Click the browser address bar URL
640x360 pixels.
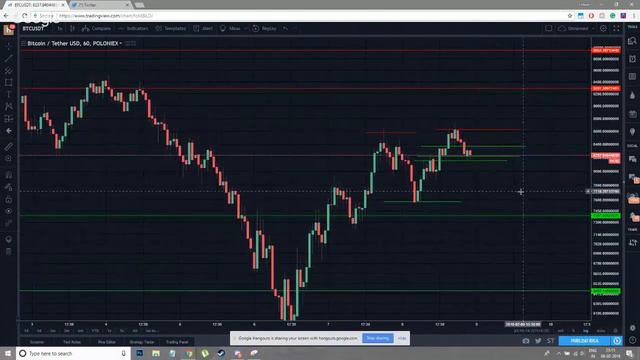click(x=106, y=16)
